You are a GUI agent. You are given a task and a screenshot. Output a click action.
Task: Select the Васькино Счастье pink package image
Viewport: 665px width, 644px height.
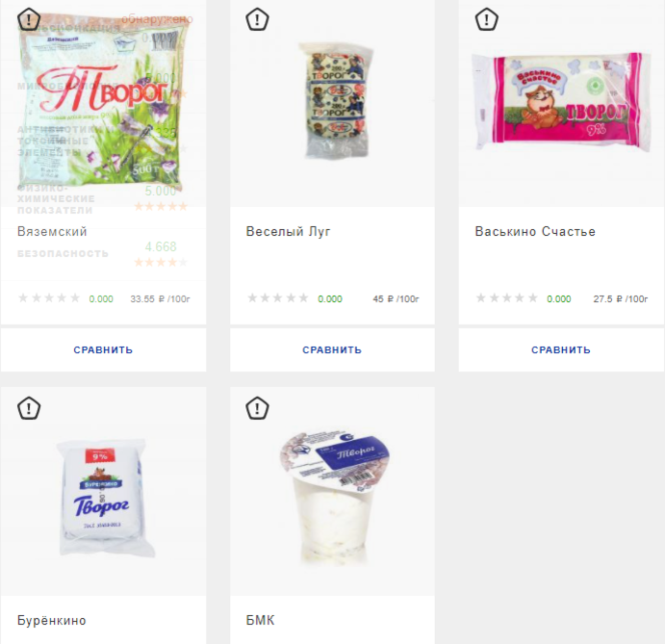[561, 101]
